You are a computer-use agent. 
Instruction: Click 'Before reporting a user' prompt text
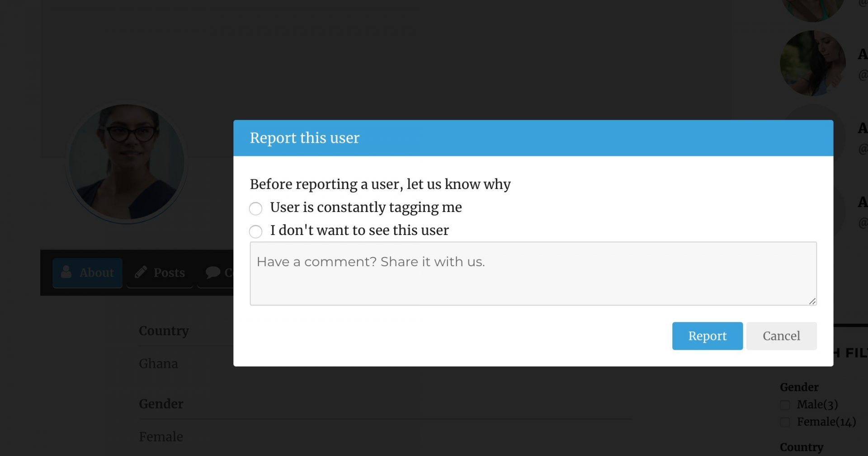380,184
